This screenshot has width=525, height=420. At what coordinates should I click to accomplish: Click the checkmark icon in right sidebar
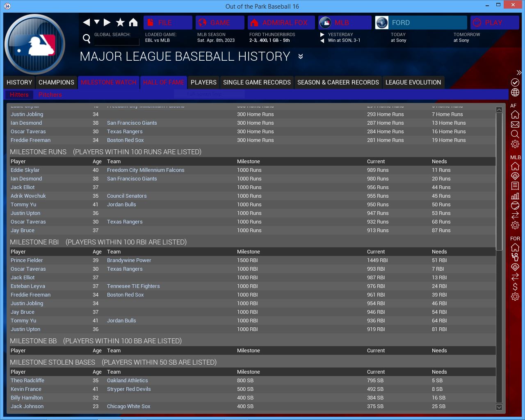(515, 82)
